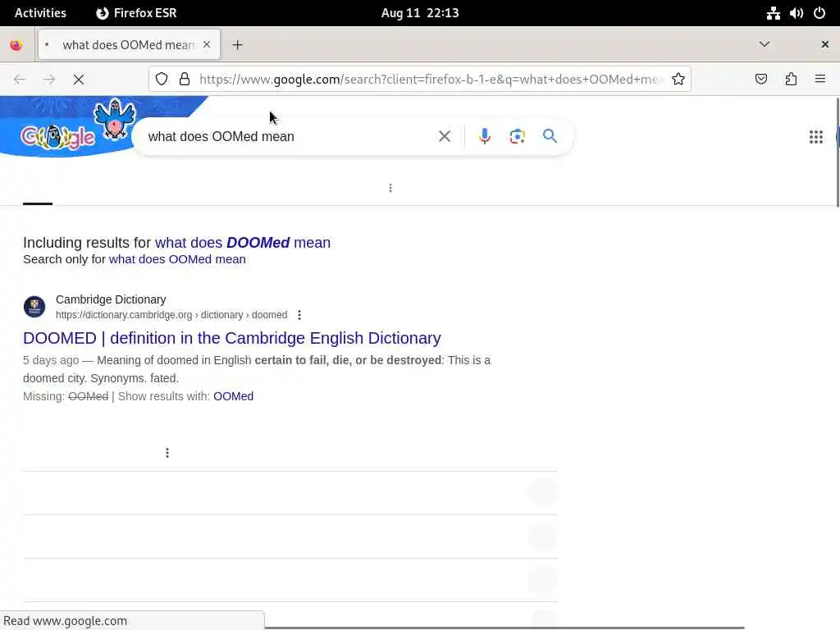
Task: Open Save to Pocket button
Action: tap(760, 80)
